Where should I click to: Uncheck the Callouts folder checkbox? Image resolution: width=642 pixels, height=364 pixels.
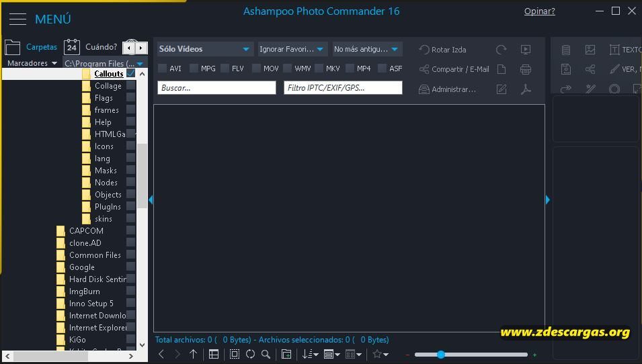131,74
